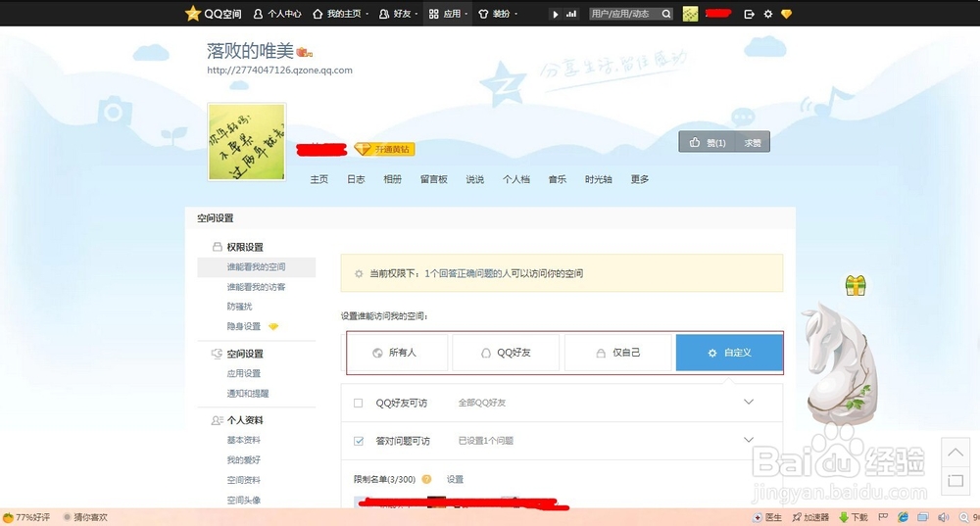Open 隐身设置 in sidebar
Screen dimensions: 980x526
click(x=244, y=326)
